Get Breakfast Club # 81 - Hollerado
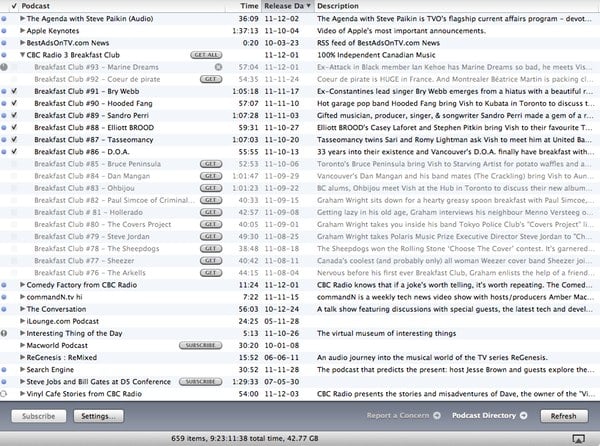Image resolution: width=600 pixels, height=446 pixels. (211, 212)
